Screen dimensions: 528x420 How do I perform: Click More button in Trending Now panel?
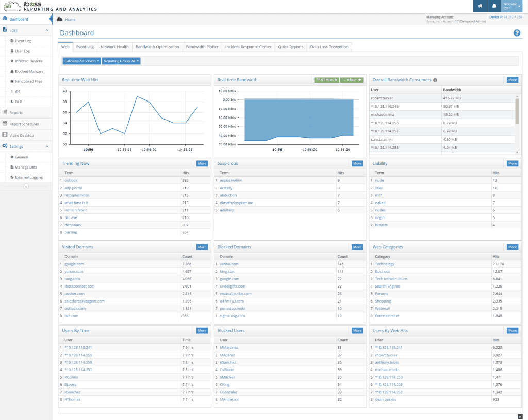click(202, 163)
